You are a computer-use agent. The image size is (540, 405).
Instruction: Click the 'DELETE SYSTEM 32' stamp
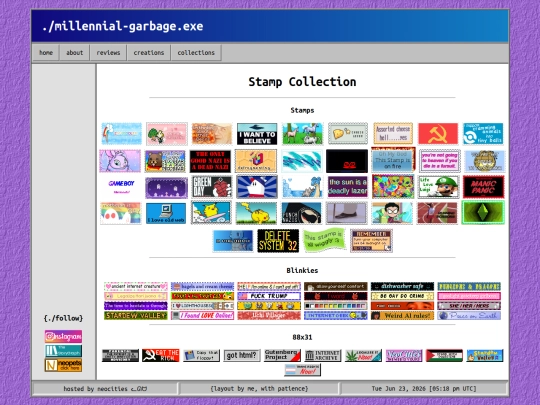(278, 241)
